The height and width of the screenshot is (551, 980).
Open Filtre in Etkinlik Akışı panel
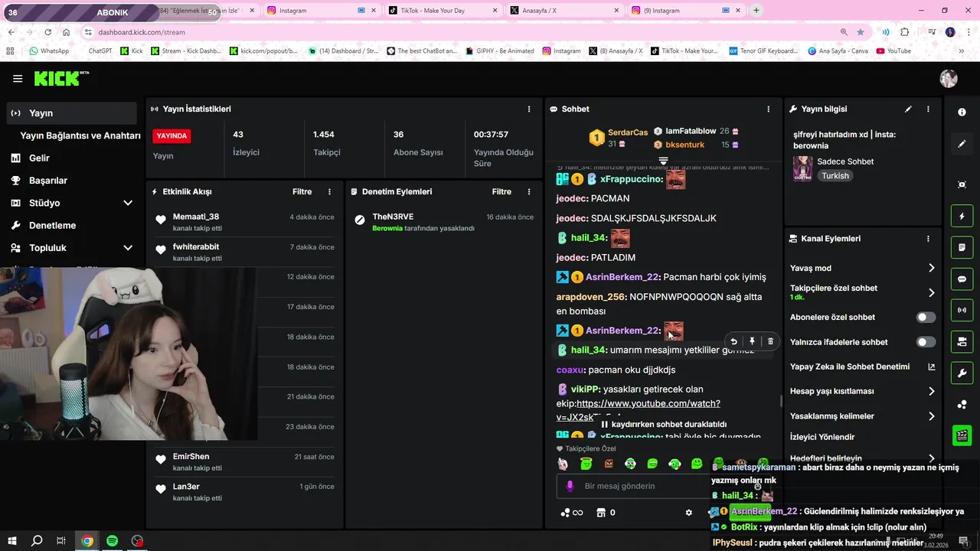(x=302, y=191)
